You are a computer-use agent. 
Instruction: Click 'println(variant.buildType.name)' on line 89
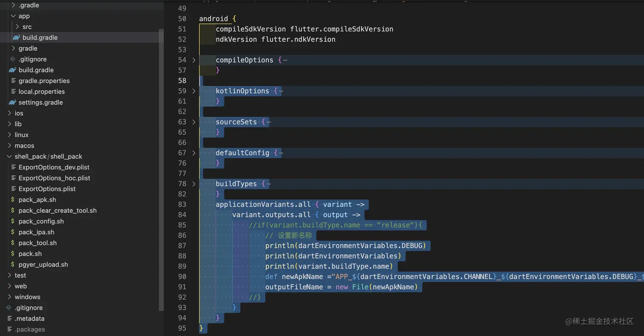click(329, 266)
